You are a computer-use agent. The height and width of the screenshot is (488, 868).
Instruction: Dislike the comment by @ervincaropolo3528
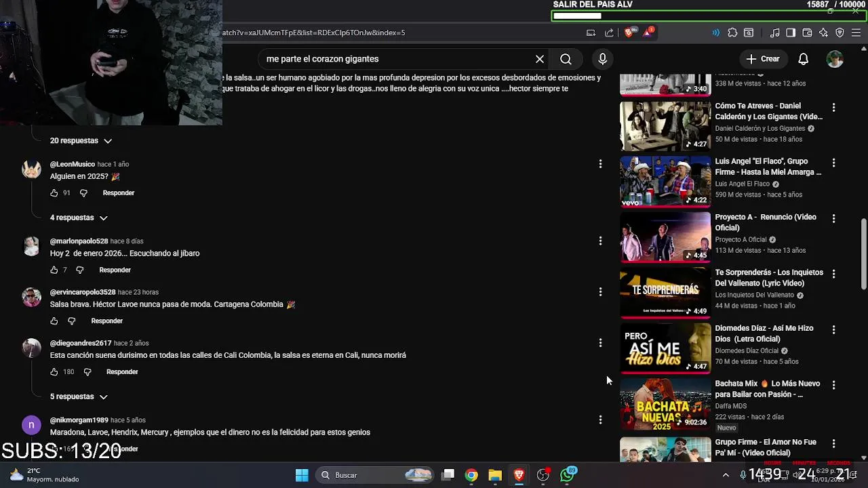coord(72,321)
